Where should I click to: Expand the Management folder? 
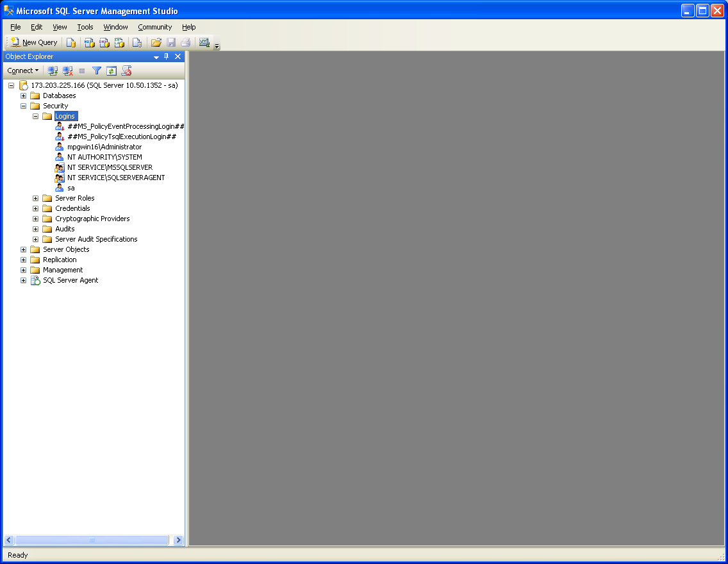point(23,270)
